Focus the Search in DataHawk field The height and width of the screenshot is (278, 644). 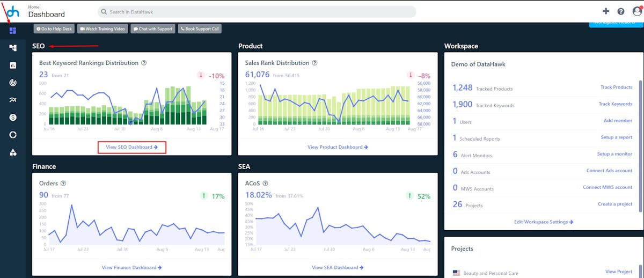click(257, 11)
